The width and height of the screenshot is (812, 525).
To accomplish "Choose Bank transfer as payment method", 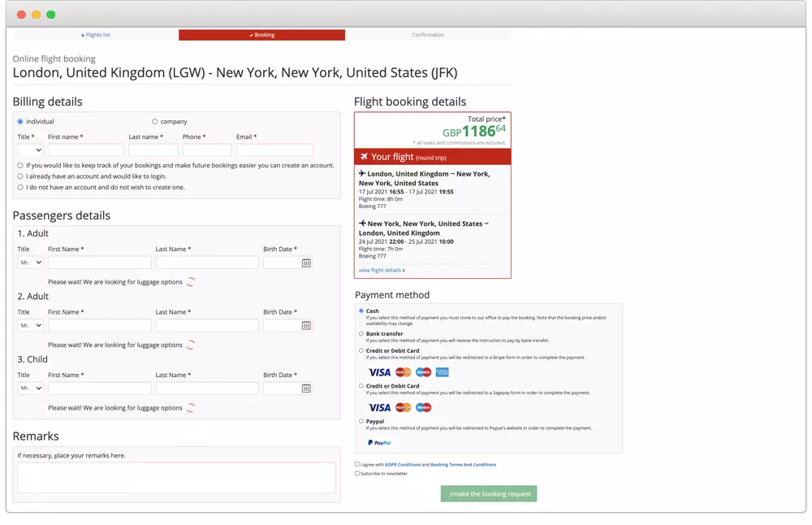I will pos(361,333).
